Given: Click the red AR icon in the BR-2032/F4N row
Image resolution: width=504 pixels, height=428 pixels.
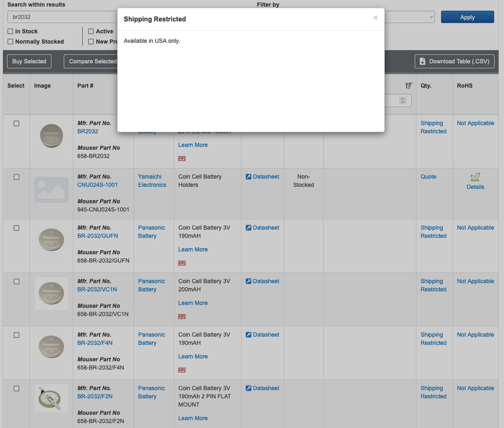Looking at the screenshot, I should point(182,370).
